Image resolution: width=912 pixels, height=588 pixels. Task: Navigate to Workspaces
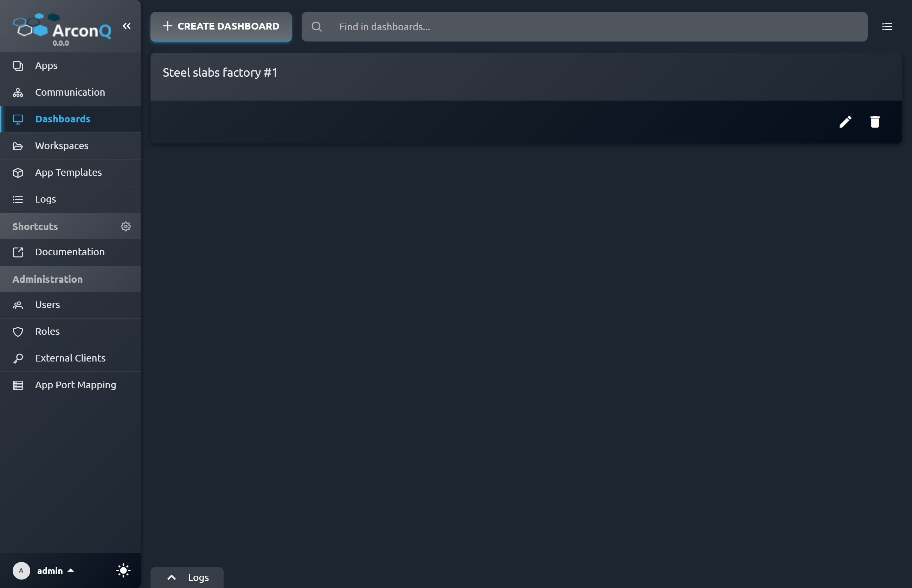coord(62,146)
